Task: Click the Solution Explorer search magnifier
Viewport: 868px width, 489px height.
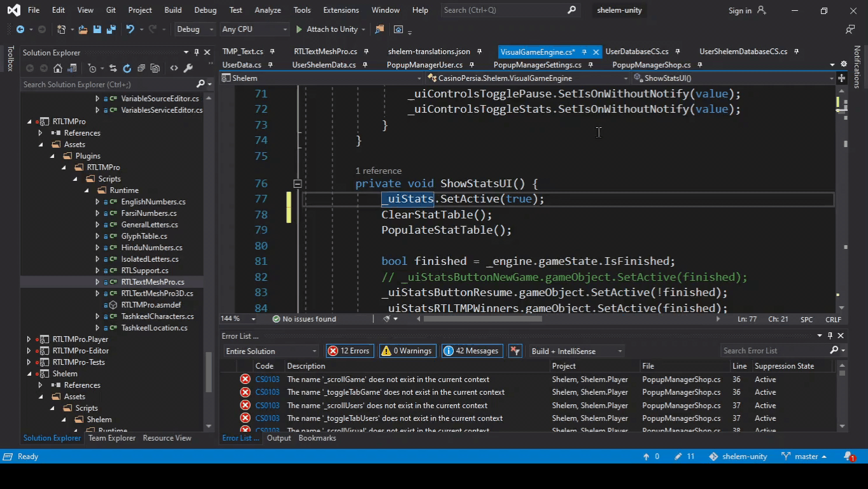Action: (x=200, y=84)
